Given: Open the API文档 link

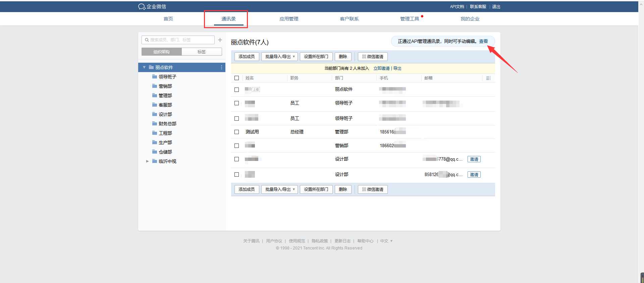Looking at the screenshot, I should tap(457, 7).
